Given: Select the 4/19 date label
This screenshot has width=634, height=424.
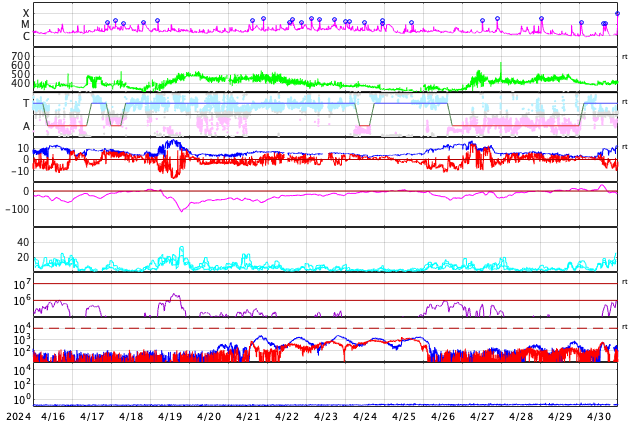Looking at the screenshot, I should pyautogui.click(x=170, y=416).
